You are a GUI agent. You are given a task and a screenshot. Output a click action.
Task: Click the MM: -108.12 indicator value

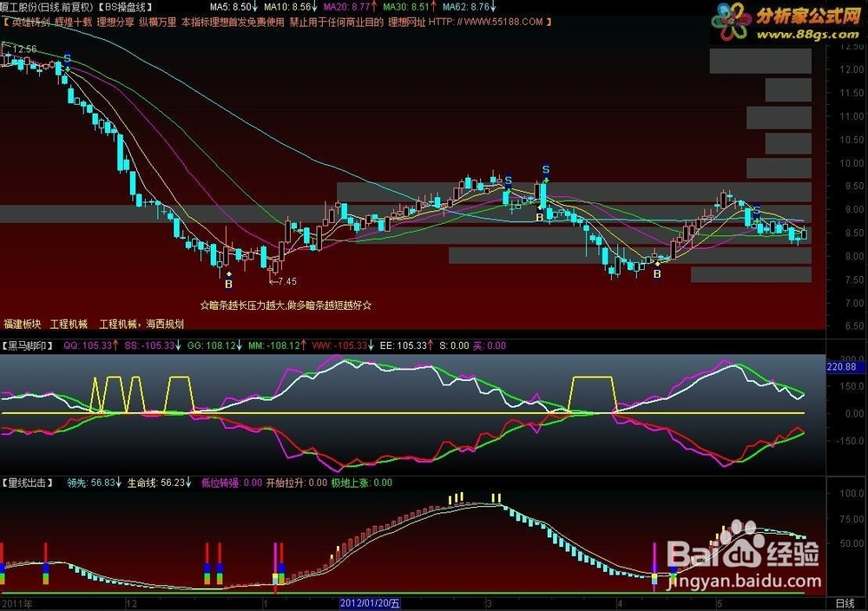pyautogui.click(x=278, y=346)
